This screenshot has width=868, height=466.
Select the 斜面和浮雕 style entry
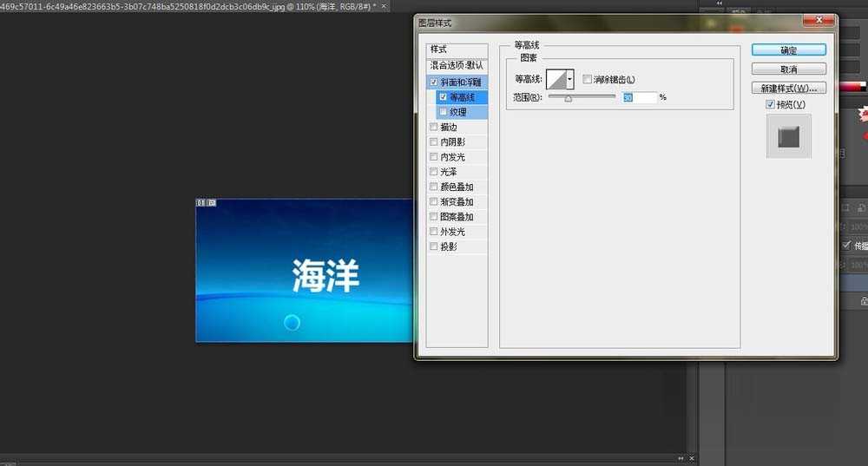tap(462, 82)
